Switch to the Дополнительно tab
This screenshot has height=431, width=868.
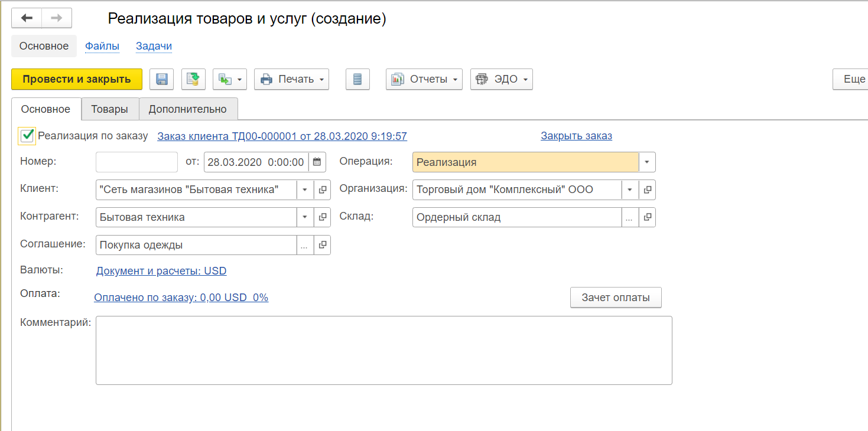[187, 109]
